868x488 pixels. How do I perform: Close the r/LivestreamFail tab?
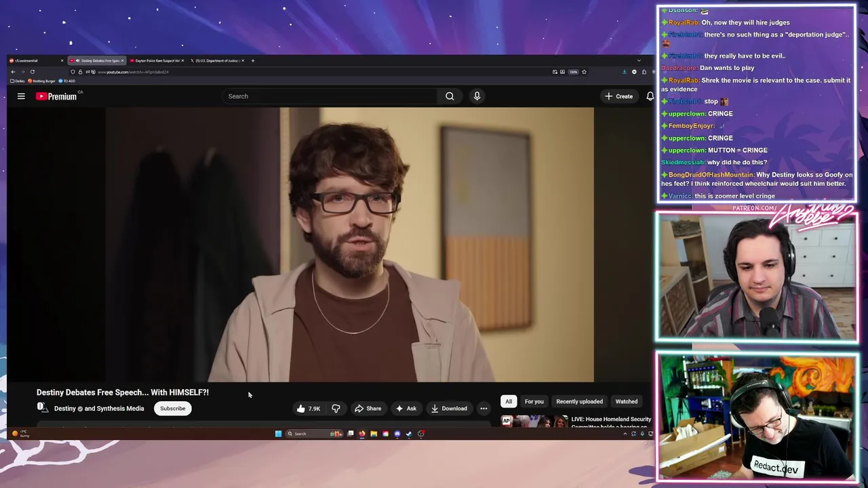[x=62, y=60]
